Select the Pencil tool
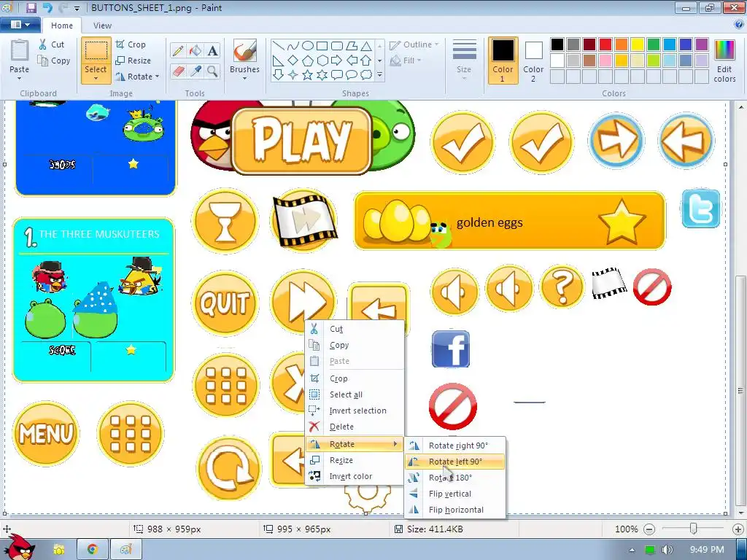 click(178, 50)
